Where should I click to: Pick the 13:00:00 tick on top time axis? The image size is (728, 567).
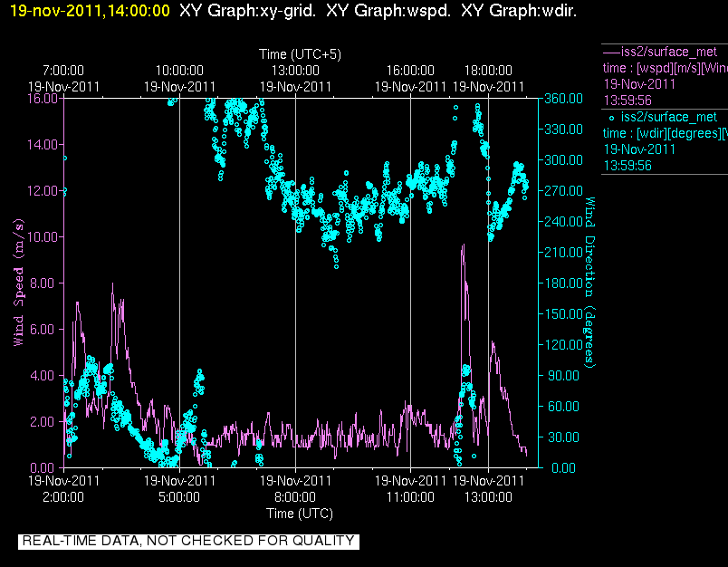coord(295,71)
